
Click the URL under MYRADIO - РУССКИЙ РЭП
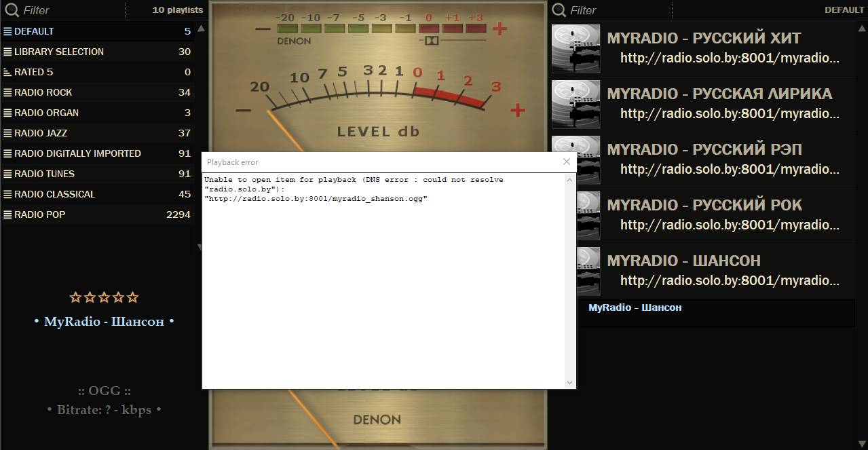(730, 170)
